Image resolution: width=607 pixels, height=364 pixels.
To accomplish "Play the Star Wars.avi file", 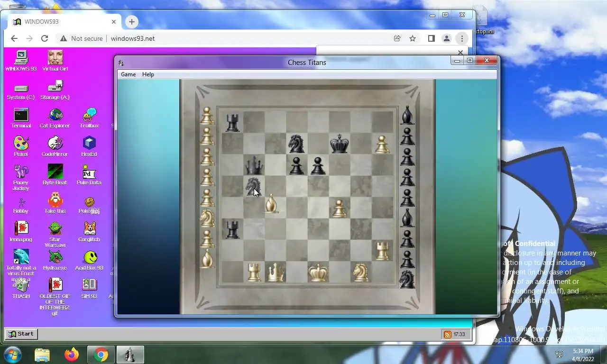I will (55, 234).
